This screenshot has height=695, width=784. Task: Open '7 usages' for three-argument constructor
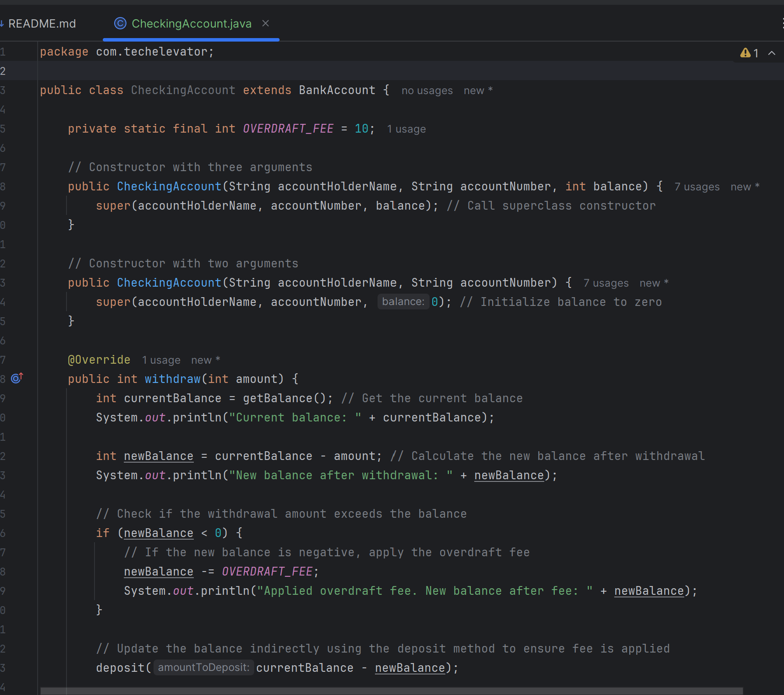[696, 186]
